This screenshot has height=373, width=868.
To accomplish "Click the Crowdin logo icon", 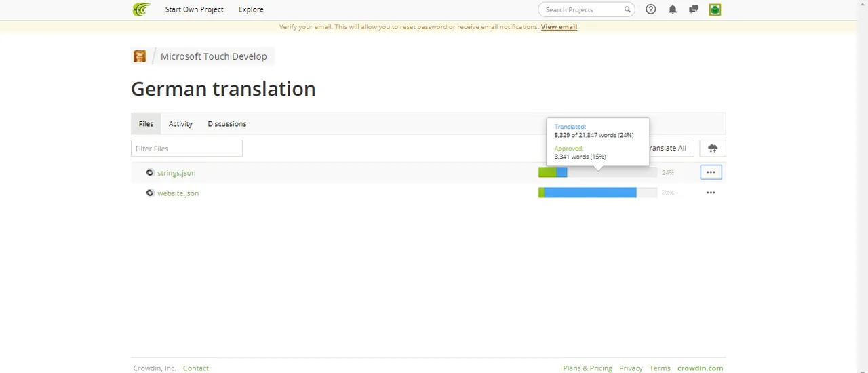I will click(141, 9).
